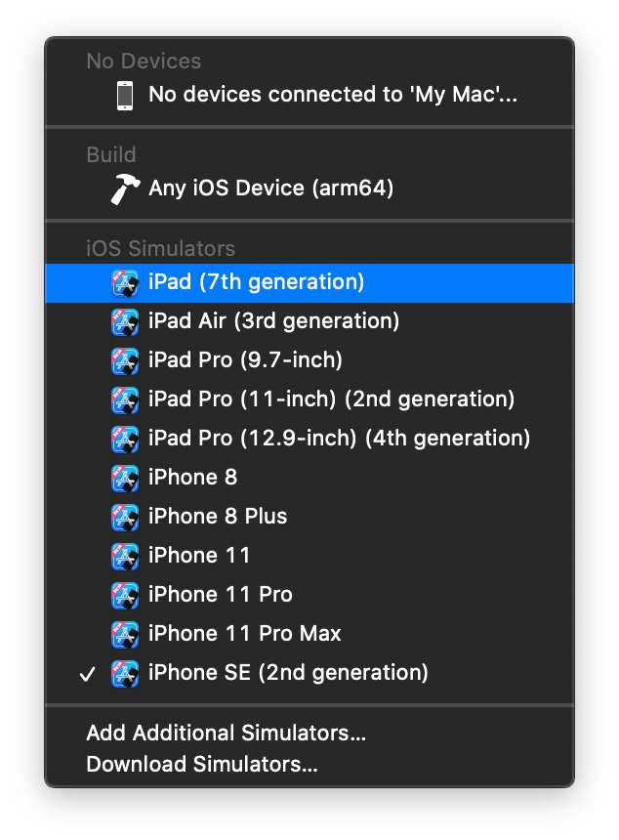This screenshot has height=840, width=619.
Task: Click the simulator icon for iPhone 11 Pro
Action: [x=124, y=595]
